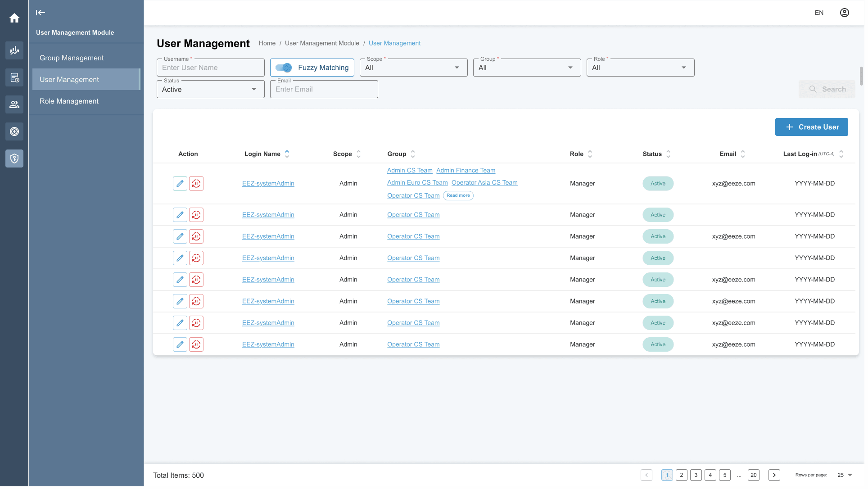The width and height of the screenshot is (868, 489).
Task: Edit first user with multiple groups
Action: click(181, 184)
